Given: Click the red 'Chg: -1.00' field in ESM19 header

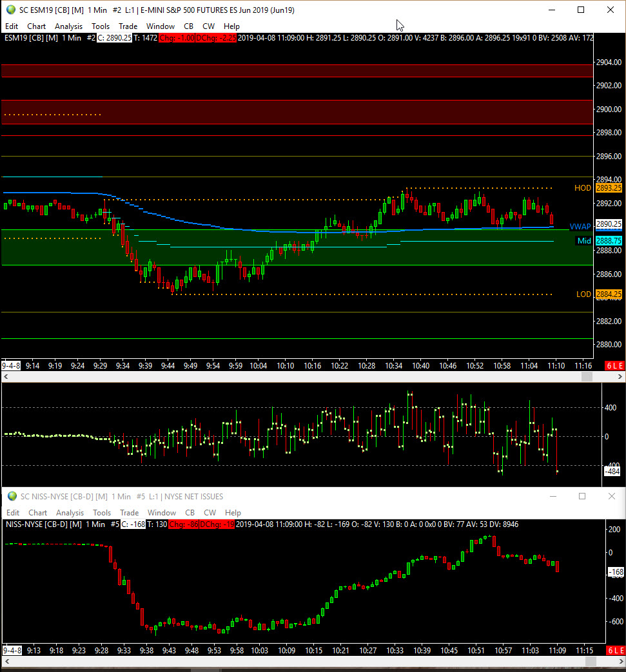Looking at the screenshot, I should pos(176,38).
